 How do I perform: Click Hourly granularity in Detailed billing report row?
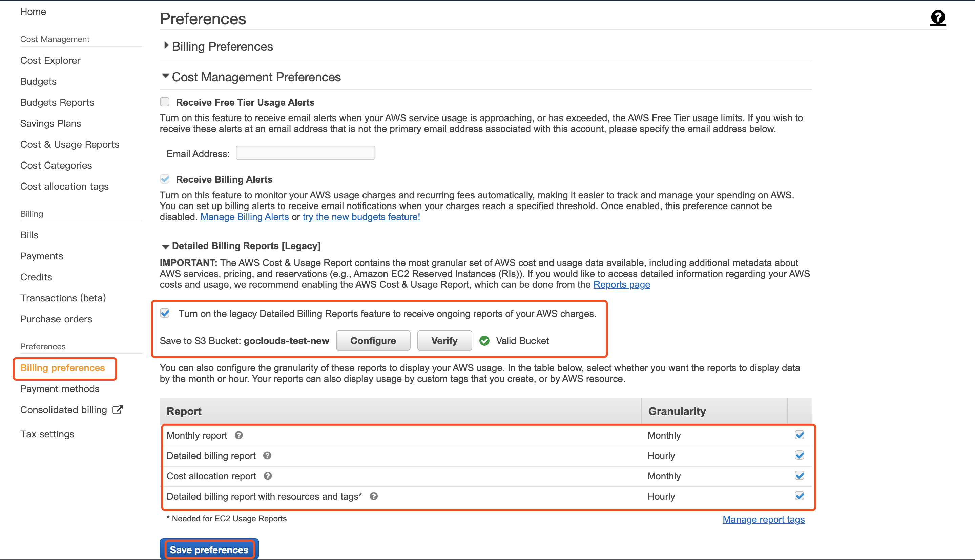[661, 456]
